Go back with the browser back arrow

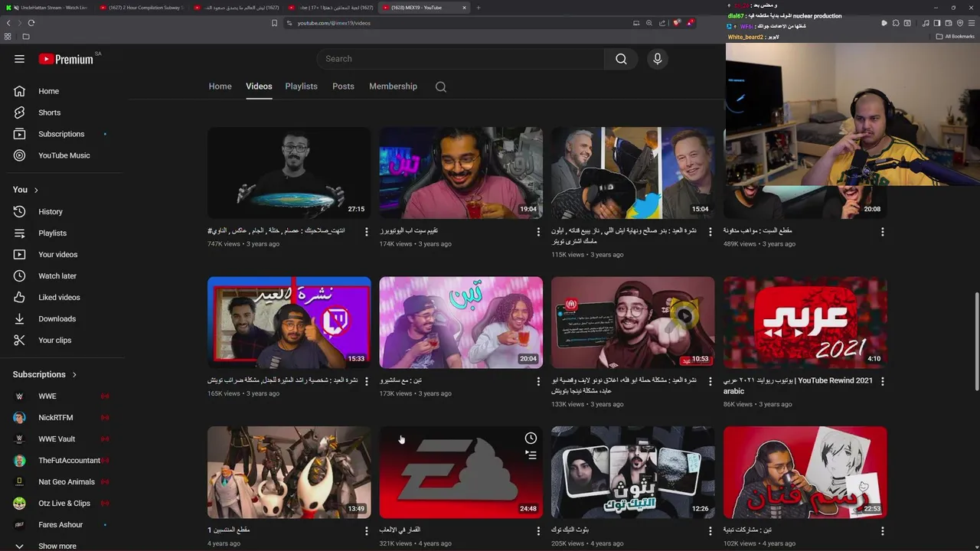(9, 23)
